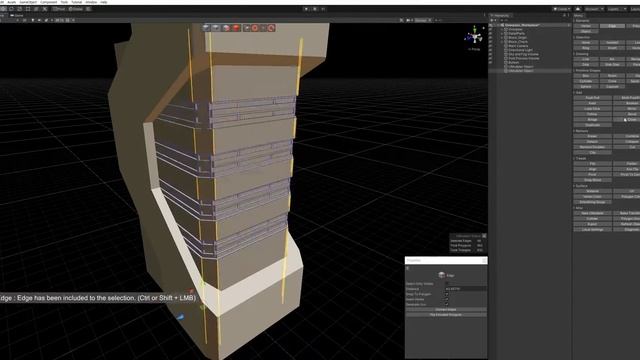Screen dimensions: 640x360
Task: Select the selected UModeler Object row in Hierarchy
Action: [x=530, y=71]
